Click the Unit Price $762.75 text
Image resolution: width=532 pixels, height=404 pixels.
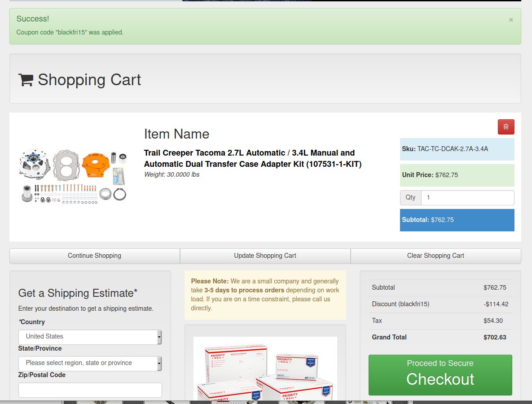point(430,175)
